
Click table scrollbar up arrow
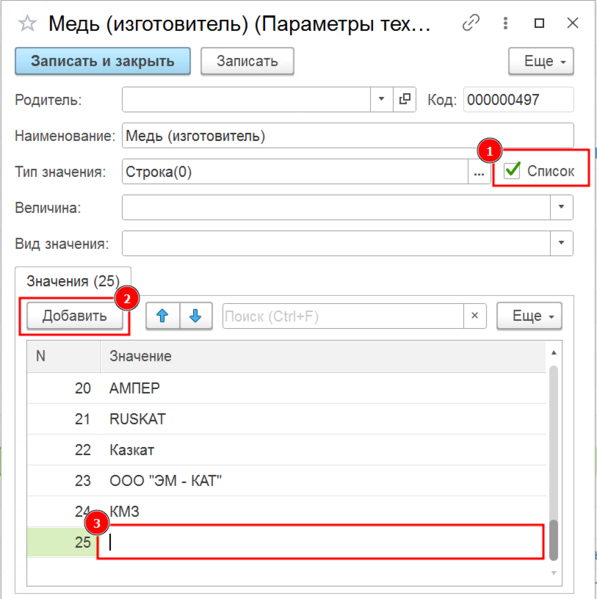pyautogui.click(x=553, y=353)
